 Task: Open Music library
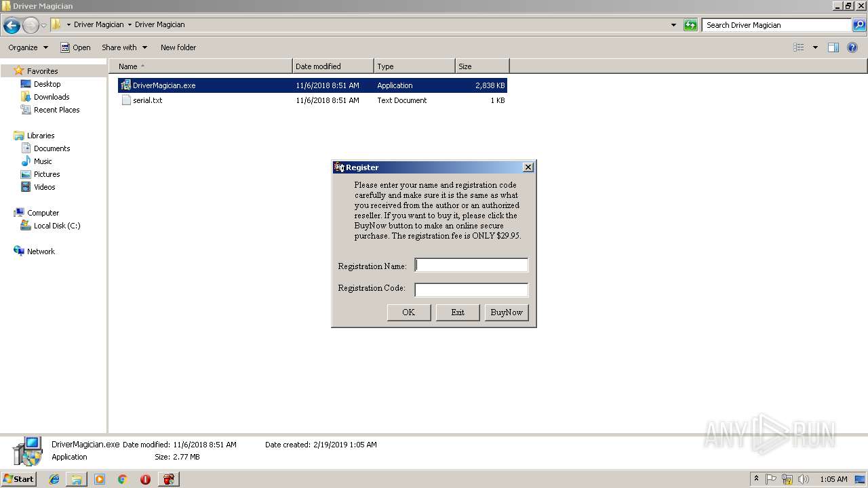click(x=43, y=161)
